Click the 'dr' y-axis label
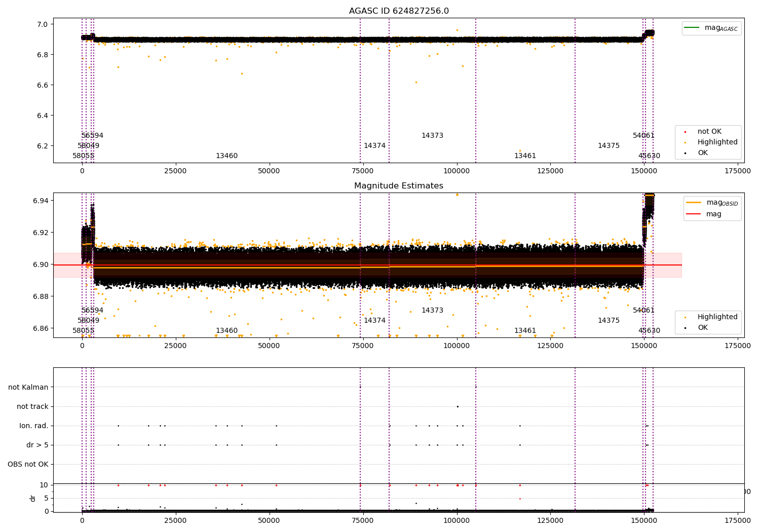Screen dimensions: 760x532 coord(33,498)
